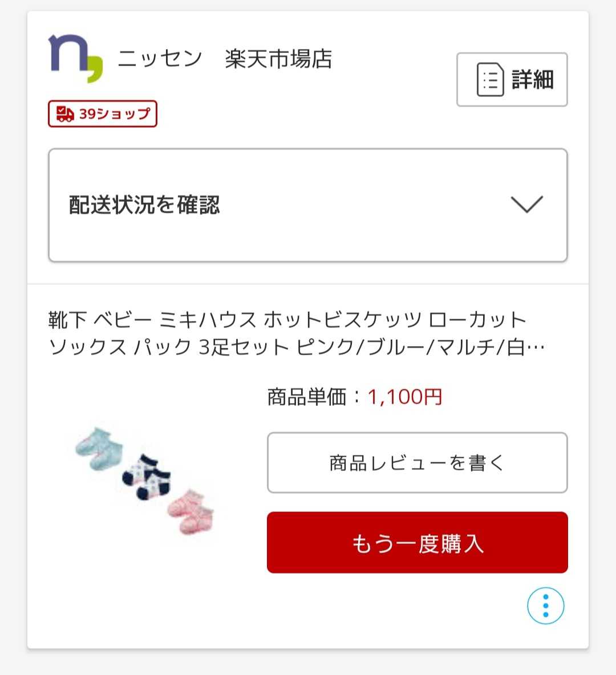Click the second line of the product name
Viewport: 616px width, 675px height.
pyautogui.click(x=297, y=347)
